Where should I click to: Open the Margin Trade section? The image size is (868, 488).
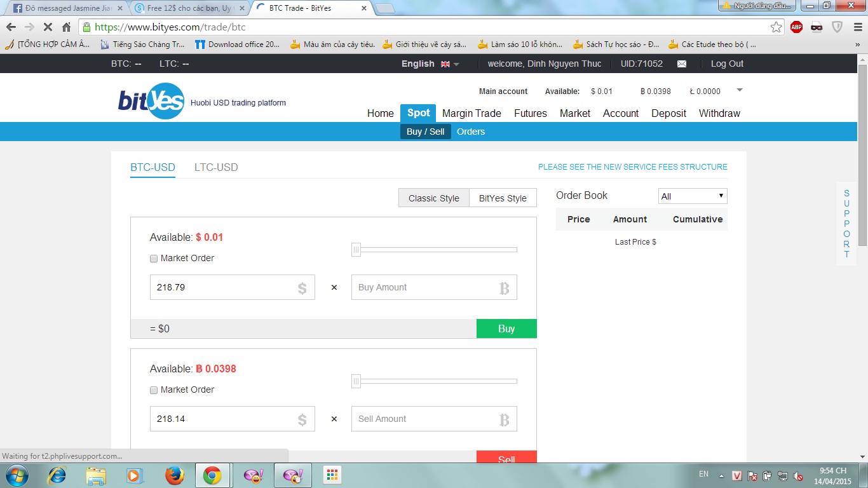[x=471, y=113]
